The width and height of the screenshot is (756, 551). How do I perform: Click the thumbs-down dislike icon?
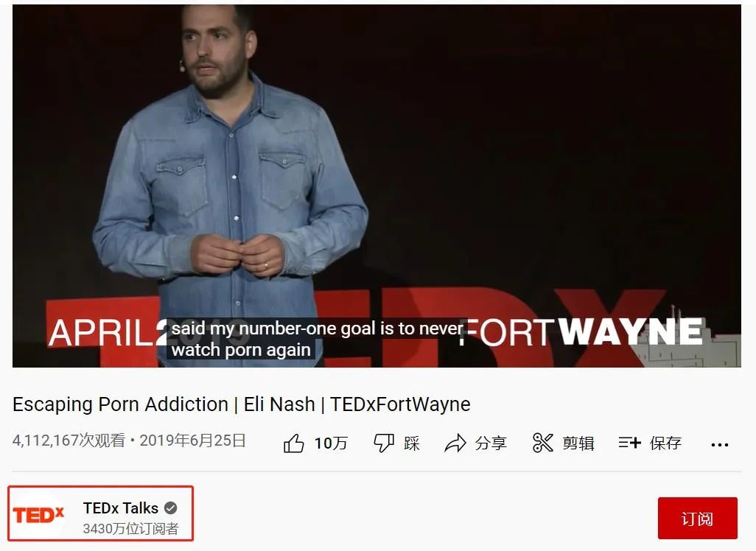click(384, 443)
